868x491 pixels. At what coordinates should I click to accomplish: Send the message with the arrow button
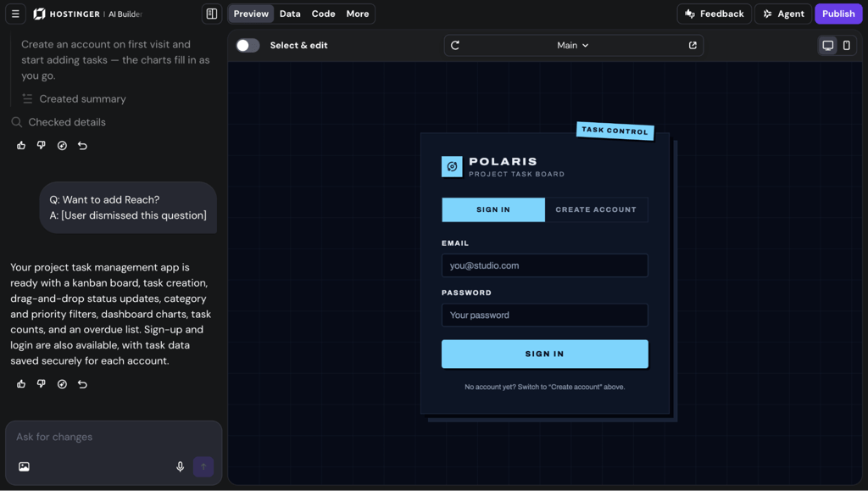203,466
